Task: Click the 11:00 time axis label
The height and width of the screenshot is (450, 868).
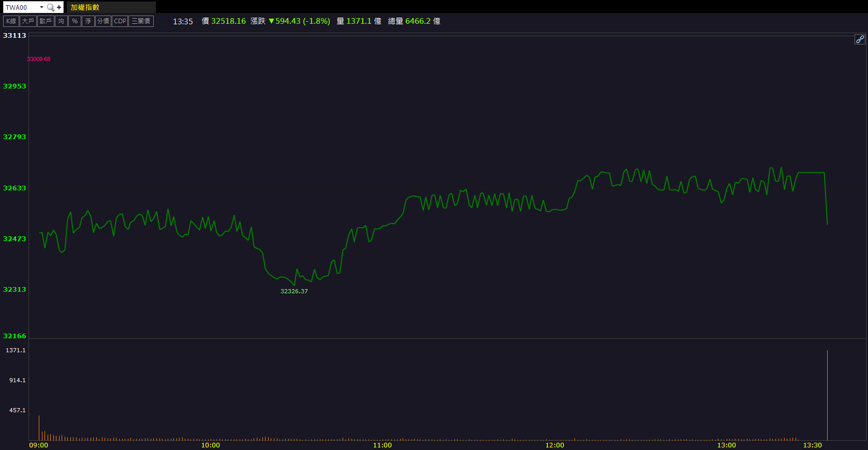Action: point(382,445)
